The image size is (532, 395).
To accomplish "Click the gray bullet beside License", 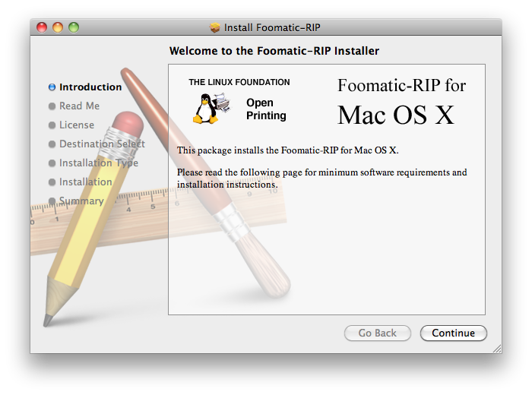I will [x=52, y=125].
